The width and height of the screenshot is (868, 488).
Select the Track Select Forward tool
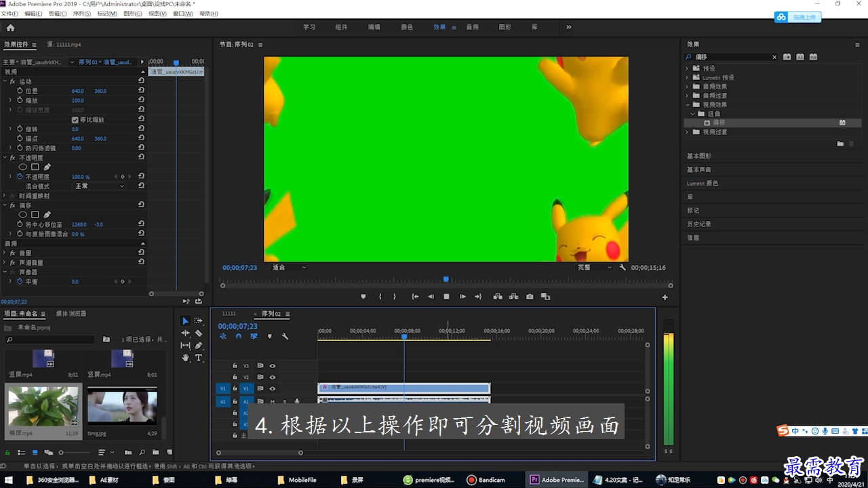[x=199, y=321]
